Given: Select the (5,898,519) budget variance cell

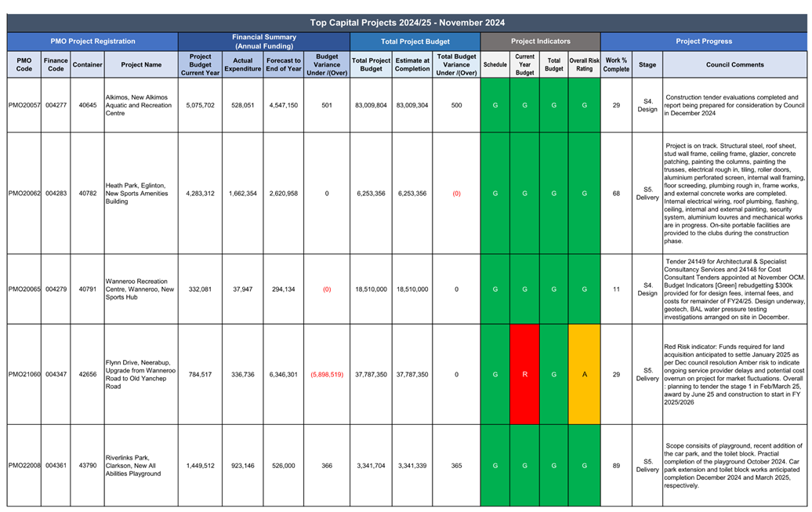Looking at the screenshot, I should point(327,375).
